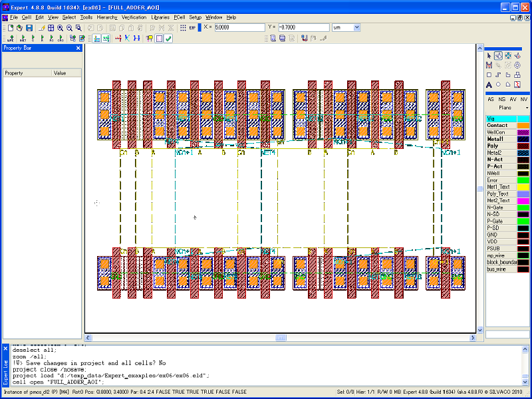
Task: Click the New file icon
Action: [x=10, y=28]
